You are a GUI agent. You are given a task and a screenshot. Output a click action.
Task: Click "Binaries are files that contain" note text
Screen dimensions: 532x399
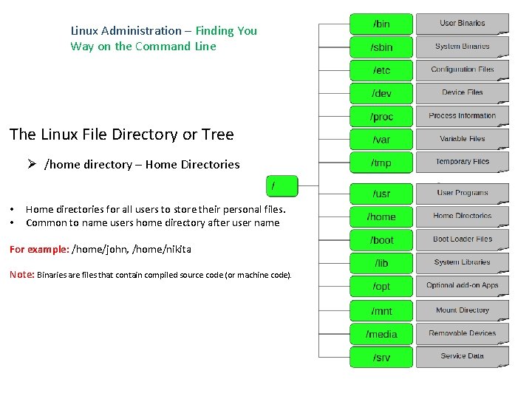coord(164,275)
